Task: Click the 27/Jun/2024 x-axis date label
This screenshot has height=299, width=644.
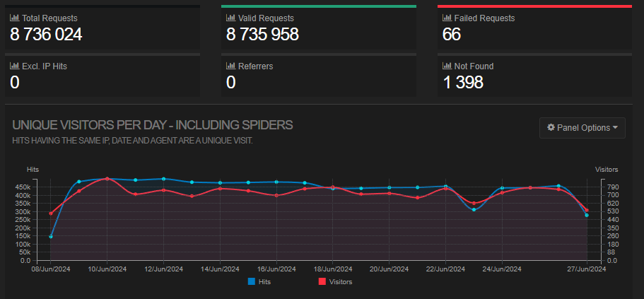Action: [587, 269]
